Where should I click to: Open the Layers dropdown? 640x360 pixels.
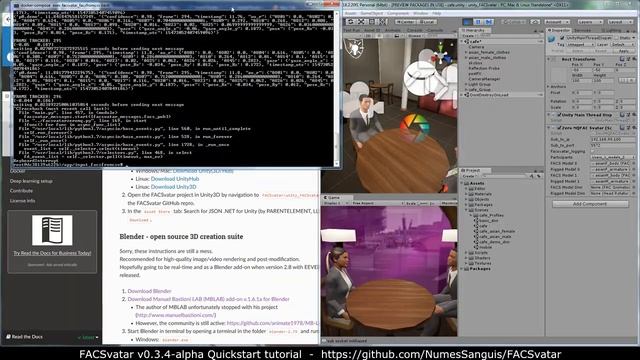(590, 22)
